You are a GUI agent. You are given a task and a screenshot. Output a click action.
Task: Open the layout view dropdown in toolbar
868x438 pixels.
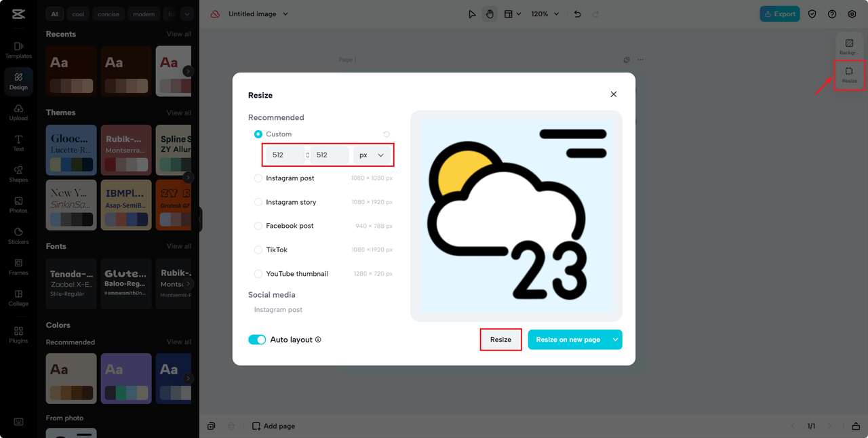(513, 14)
